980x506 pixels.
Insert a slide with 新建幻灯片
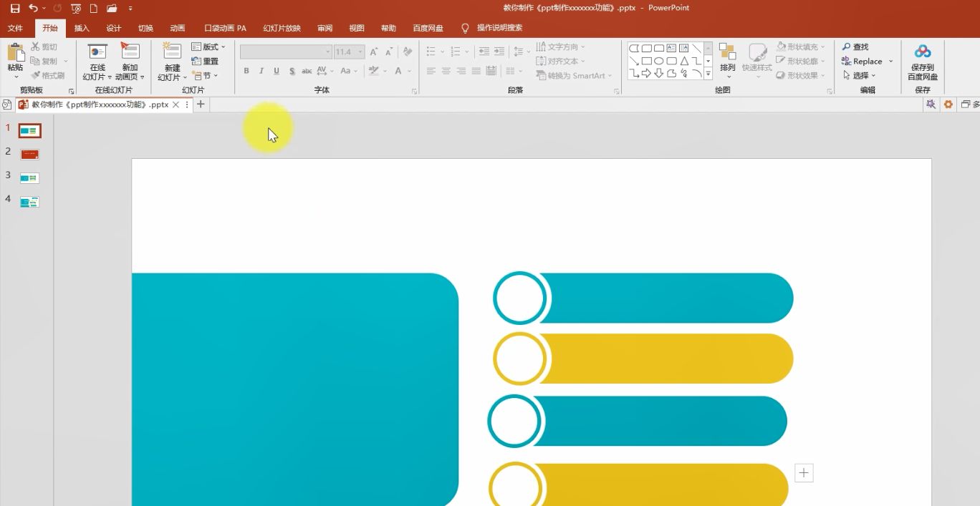[172, 62]
